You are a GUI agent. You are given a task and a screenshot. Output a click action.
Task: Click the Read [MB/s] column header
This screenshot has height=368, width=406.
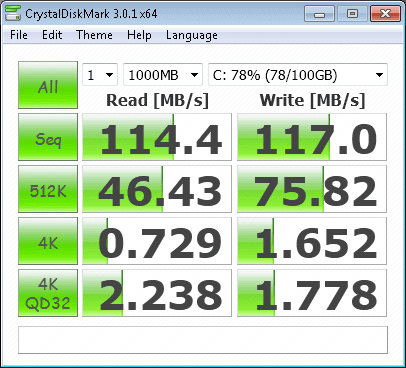pyautogui.click(x=157, y=100)
